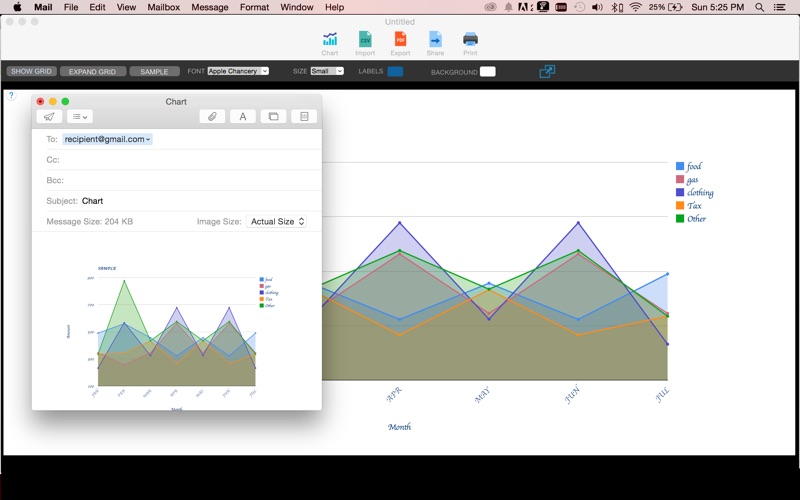The width and height of the screenshot is (800, 500).
Task: Open the SIZE Small dropdown
Action: click(327, 71)
